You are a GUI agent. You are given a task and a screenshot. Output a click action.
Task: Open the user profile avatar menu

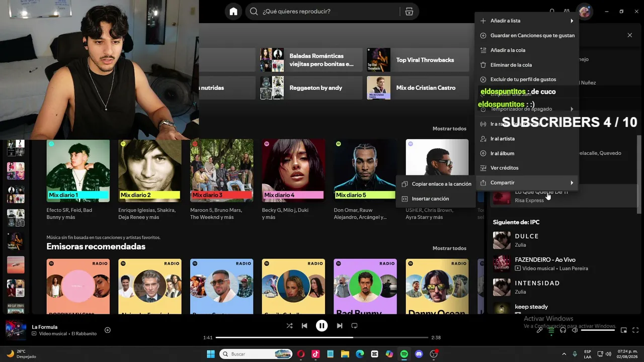point(585,12)
